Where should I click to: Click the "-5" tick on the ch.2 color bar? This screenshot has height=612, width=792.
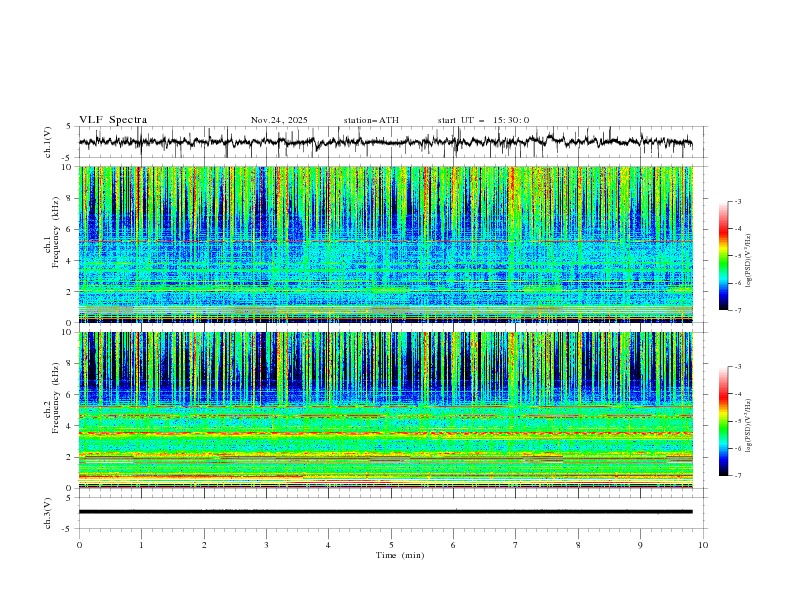coord(737,421)
